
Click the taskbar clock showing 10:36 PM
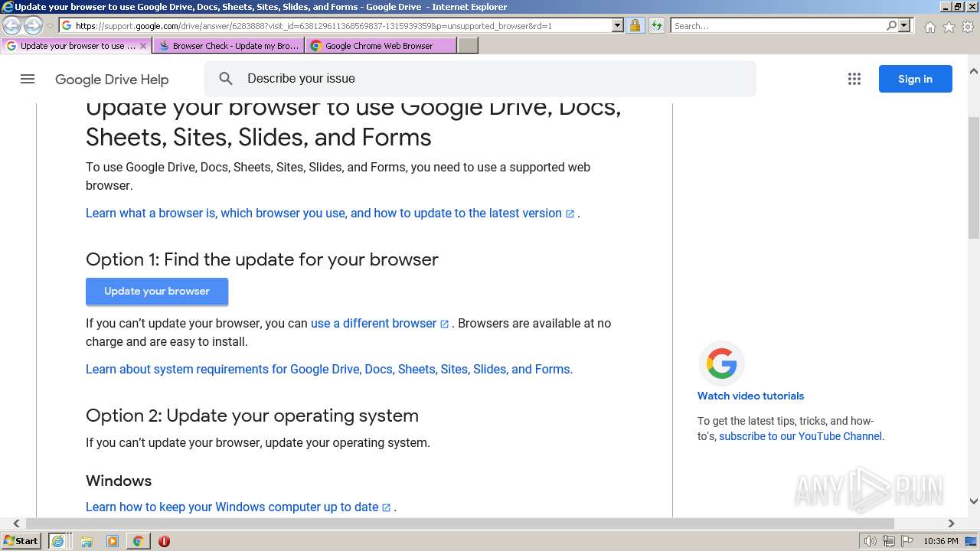click(x=940, y=541)
